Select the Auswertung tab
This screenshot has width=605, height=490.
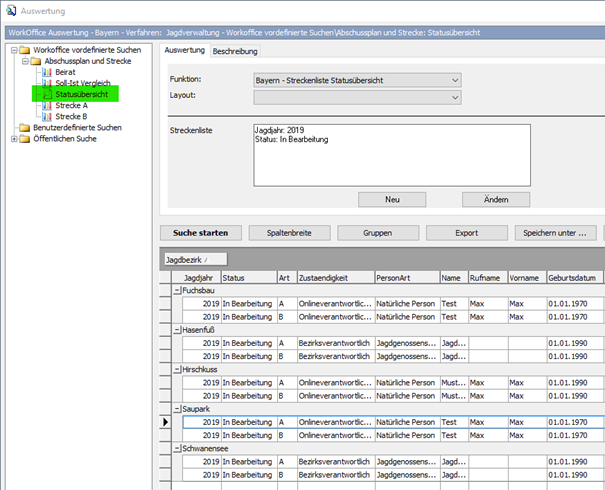[184, 50]
